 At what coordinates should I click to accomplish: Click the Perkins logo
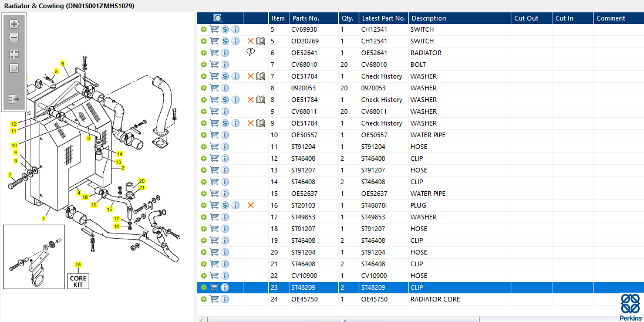tap(630, 307)
